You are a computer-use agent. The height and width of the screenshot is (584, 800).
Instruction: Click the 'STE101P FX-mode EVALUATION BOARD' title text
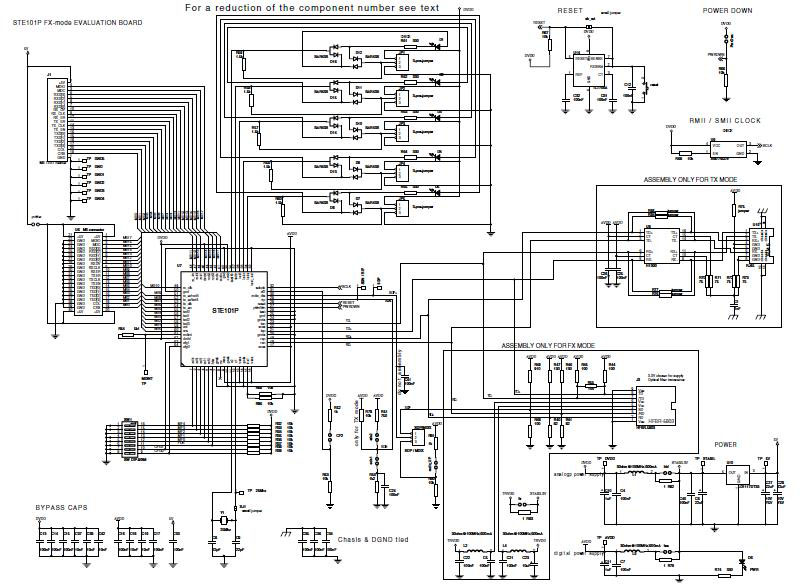coord(77,22)
